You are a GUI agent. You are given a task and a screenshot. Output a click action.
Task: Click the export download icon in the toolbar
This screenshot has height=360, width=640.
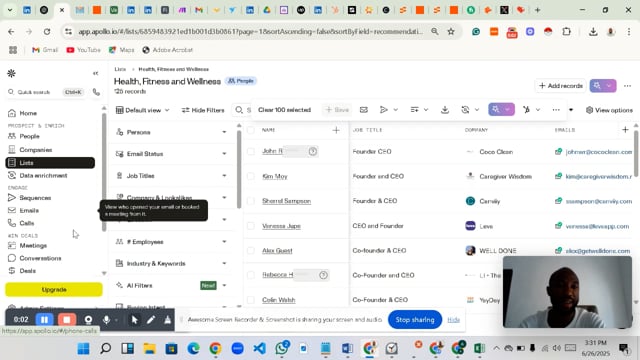445,110
